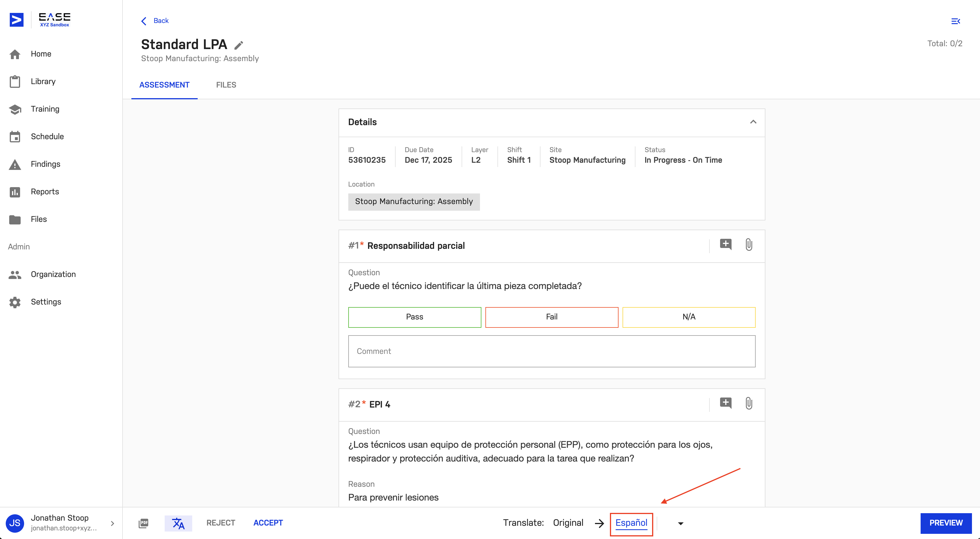Click the ID value 53610235

(x=367, y=160)
